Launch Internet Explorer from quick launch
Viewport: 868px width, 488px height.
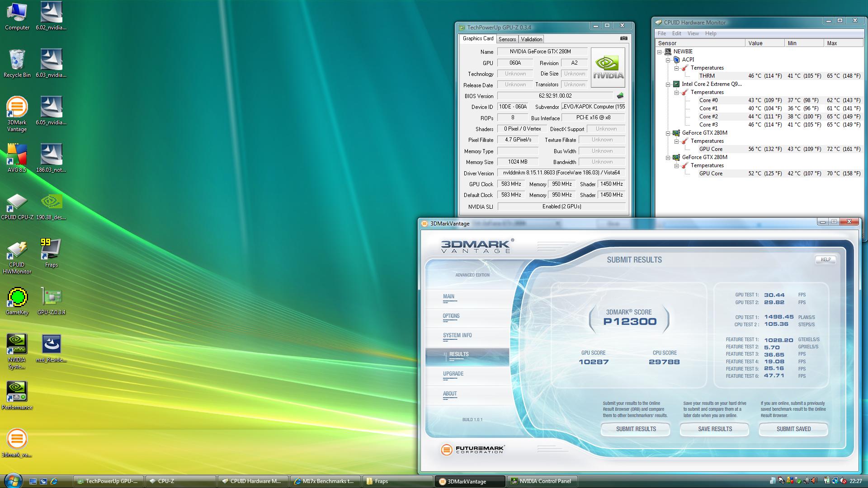54,481
